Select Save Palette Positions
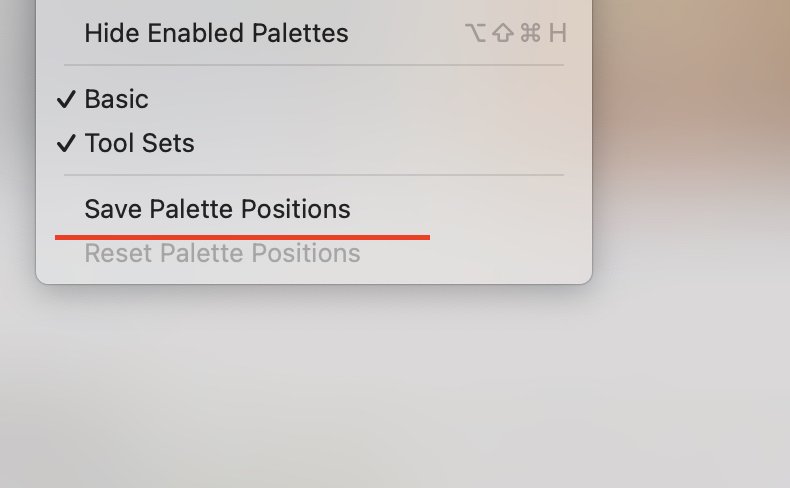Viewport: 790px width, 488px height. tap(217, 210)
